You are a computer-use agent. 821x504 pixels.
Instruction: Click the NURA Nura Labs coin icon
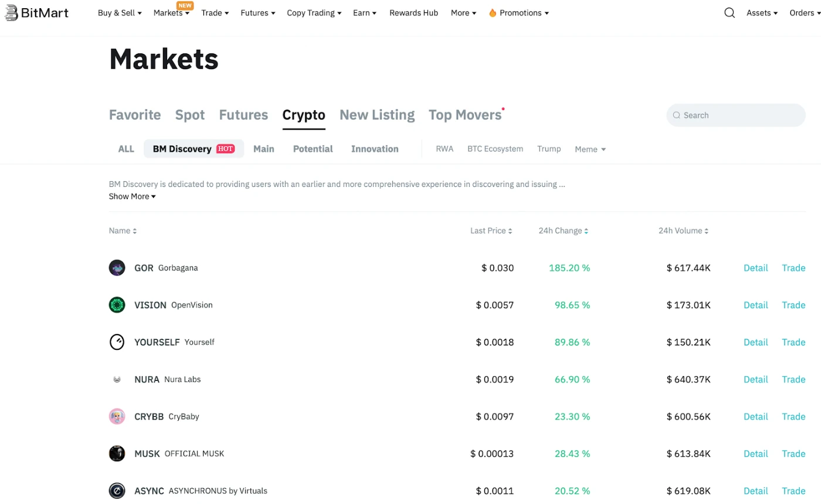[117, 379]
